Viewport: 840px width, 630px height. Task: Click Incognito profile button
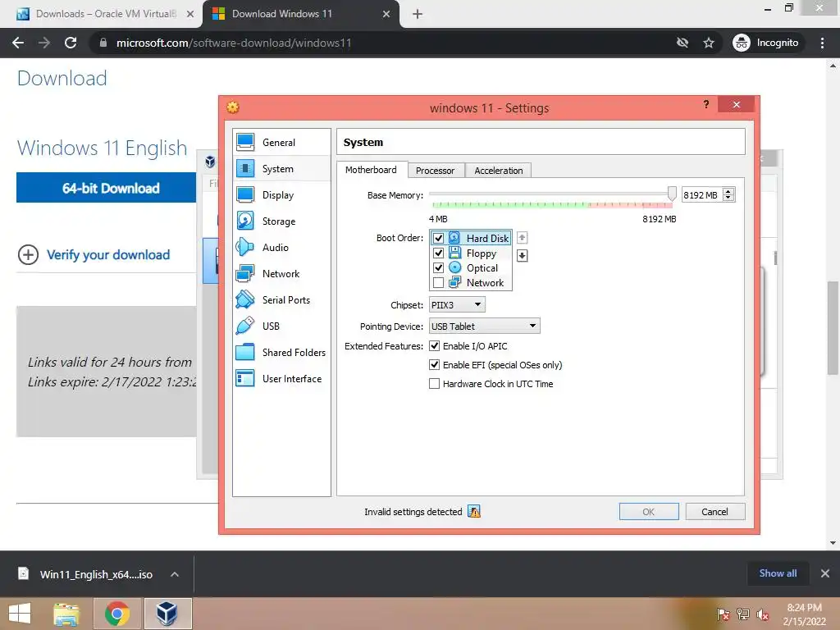pos(766,43)
